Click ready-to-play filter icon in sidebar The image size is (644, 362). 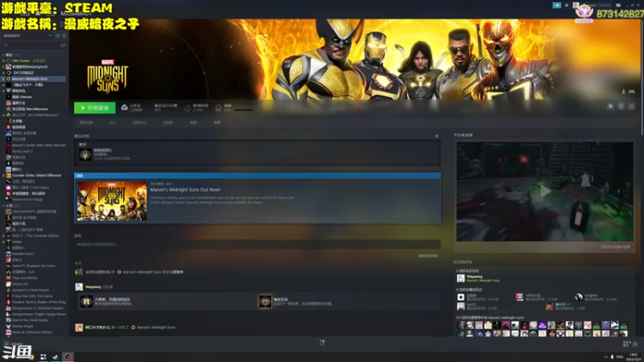(64, 35)
